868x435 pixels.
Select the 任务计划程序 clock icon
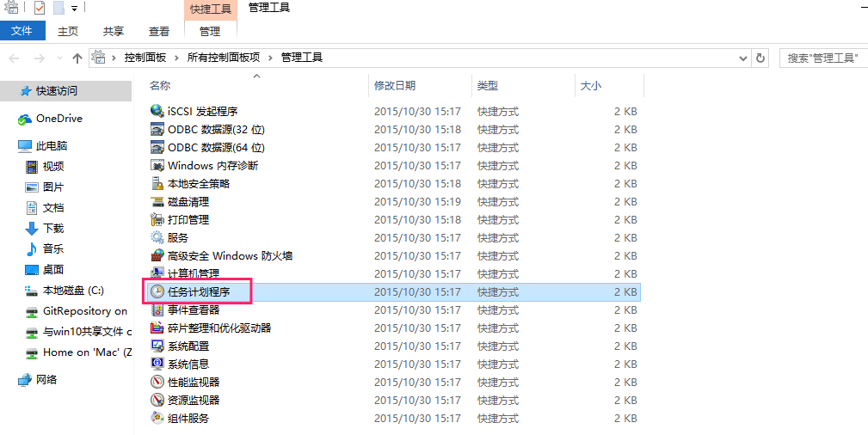pyautogui.click(x=157, y=291)
